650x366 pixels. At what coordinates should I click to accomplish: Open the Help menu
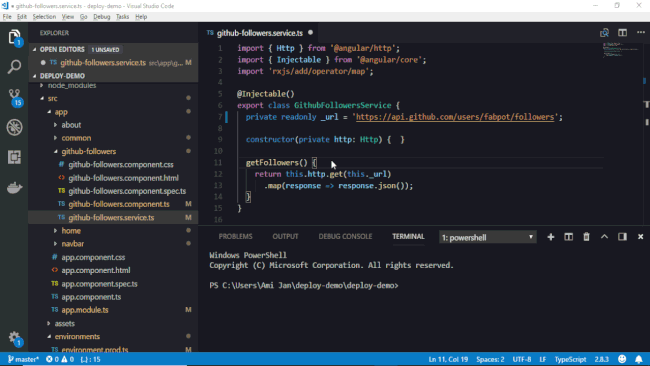(141, 17)
